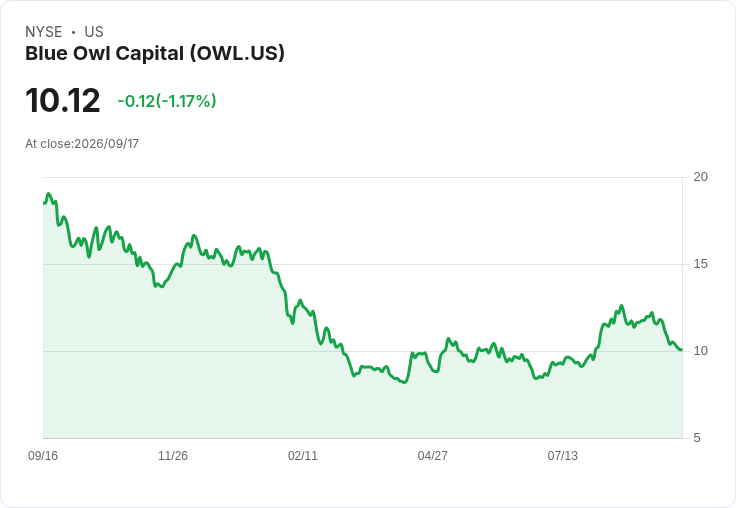The image size is (736, 508).
Task: Click the chart line's starting point at 09/16
Action: tap(44, 203)
